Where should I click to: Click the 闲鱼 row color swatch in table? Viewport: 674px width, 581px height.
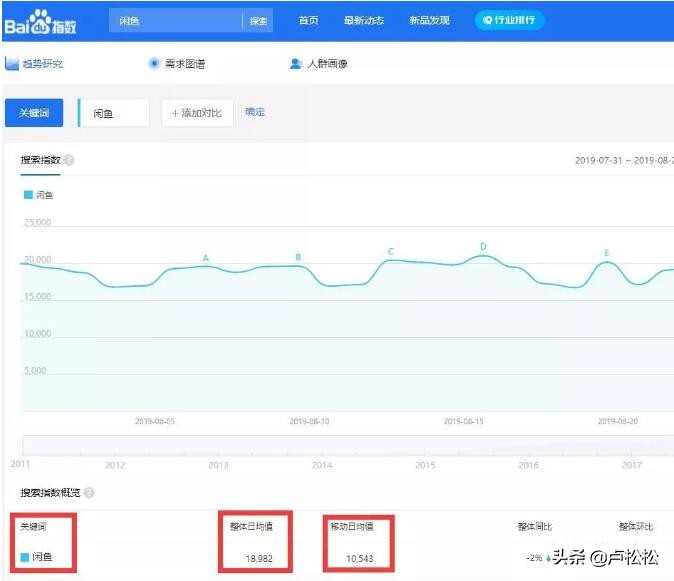pyautogui.click(x=25, y=557)
